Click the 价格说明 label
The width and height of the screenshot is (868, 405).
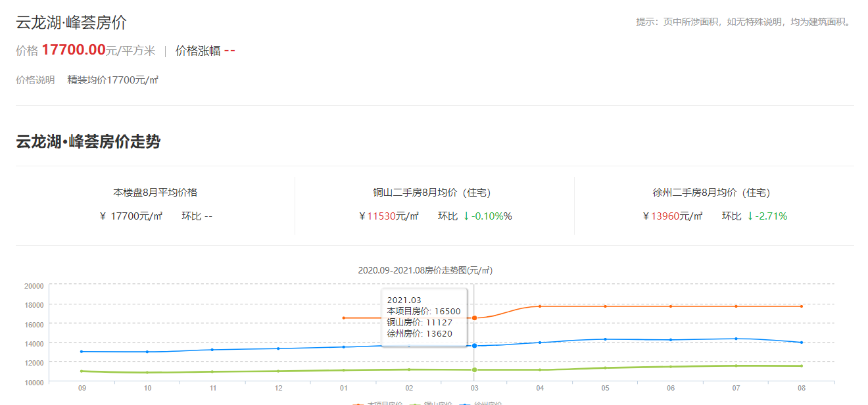tap(36, 80)
